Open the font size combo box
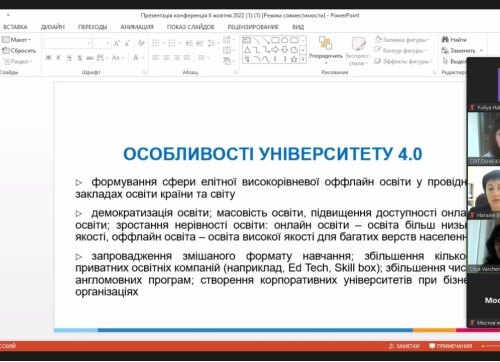Image resolution: width=500 pixels, height=362 pixels. point(101,43)
